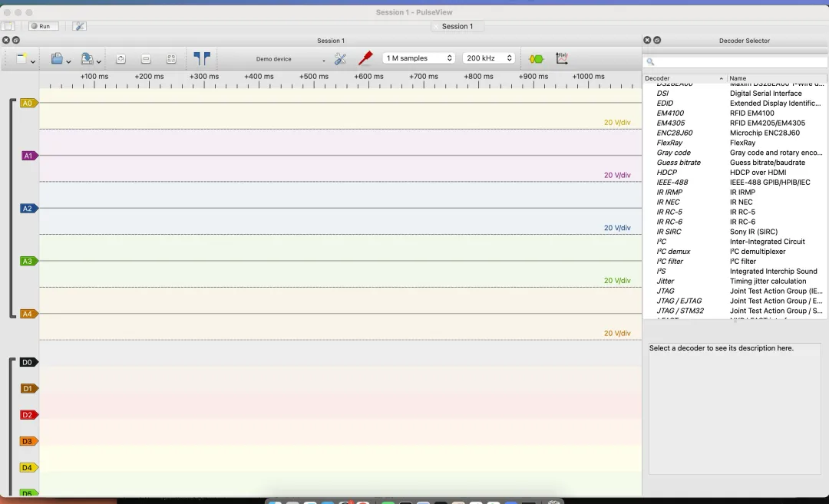The height and width of the screenshot is (504, 829).
Task: Float the Session 1 view panel
Action: click(x=16, y=40)
